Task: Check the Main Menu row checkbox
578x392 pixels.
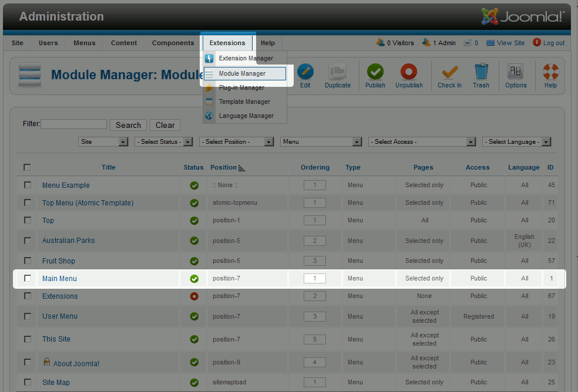Action: tap(28, 278)
